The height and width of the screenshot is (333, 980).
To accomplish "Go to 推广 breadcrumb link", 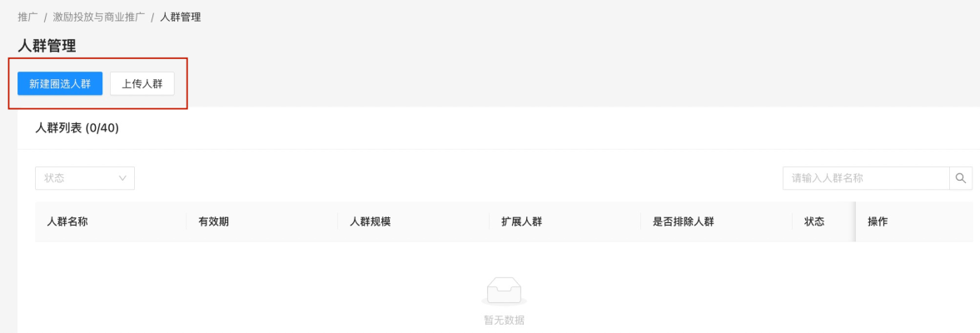I will coord(27,17).
